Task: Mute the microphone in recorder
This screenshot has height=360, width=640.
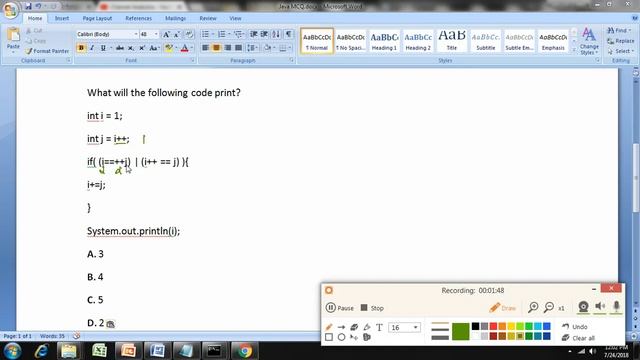Action: (x=616, y=307)
